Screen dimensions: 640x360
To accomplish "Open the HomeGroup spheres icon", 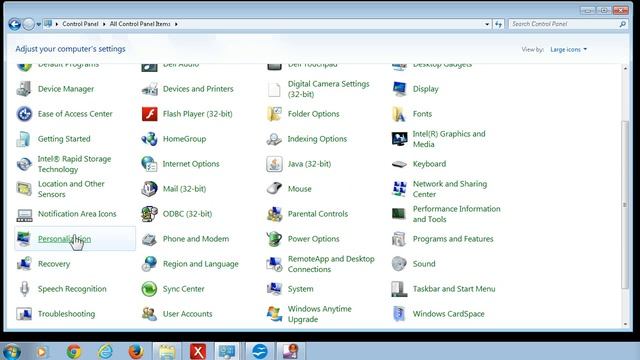I will click(149, 139).
